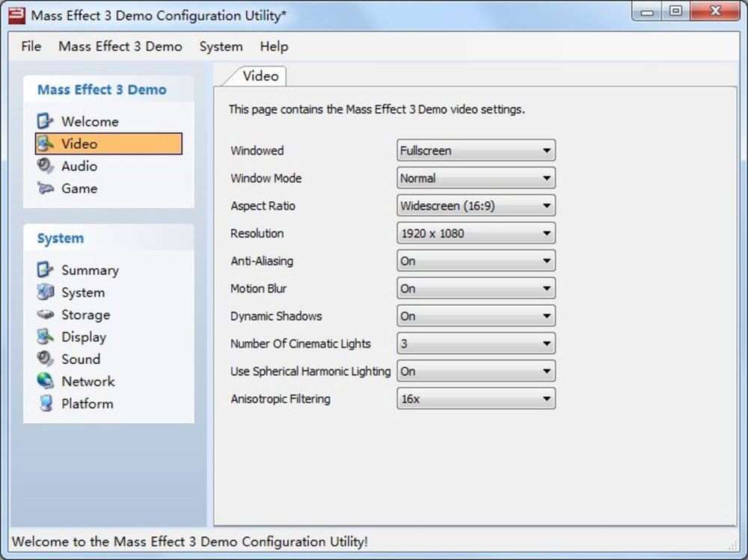The height and width of the screenshot is (560, 748).
Task: Click the video settings page description text
Action: pyautogui.click(x=376, y=109)
